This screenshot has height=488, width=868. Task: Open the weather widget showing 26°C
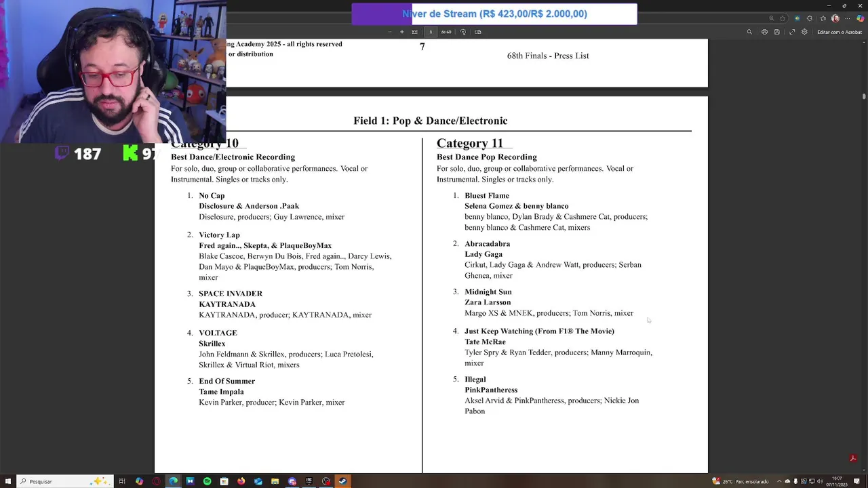740,481
